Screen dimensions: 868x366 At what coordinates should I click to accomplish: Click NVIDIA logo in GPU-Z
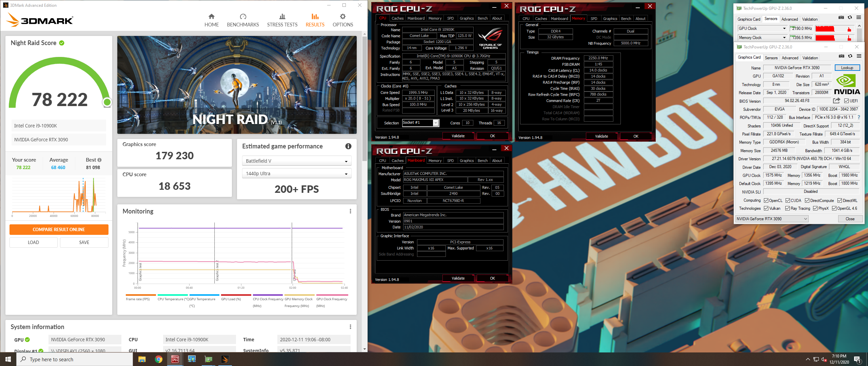coord(847,85)
